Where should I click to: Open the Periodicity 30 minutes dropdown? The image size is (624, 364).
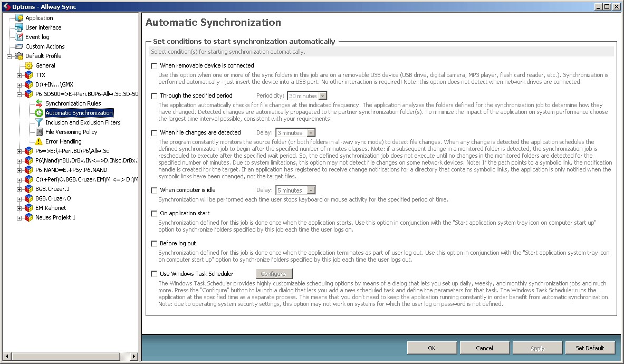pos(307,96)
